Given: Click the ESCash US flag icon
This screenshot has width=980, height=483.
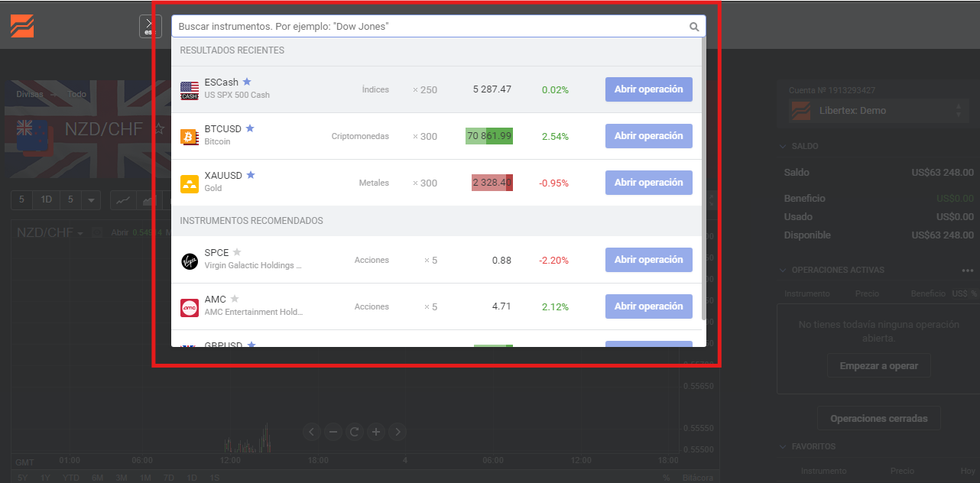Looking at the screenshot, I should [190, 90].
